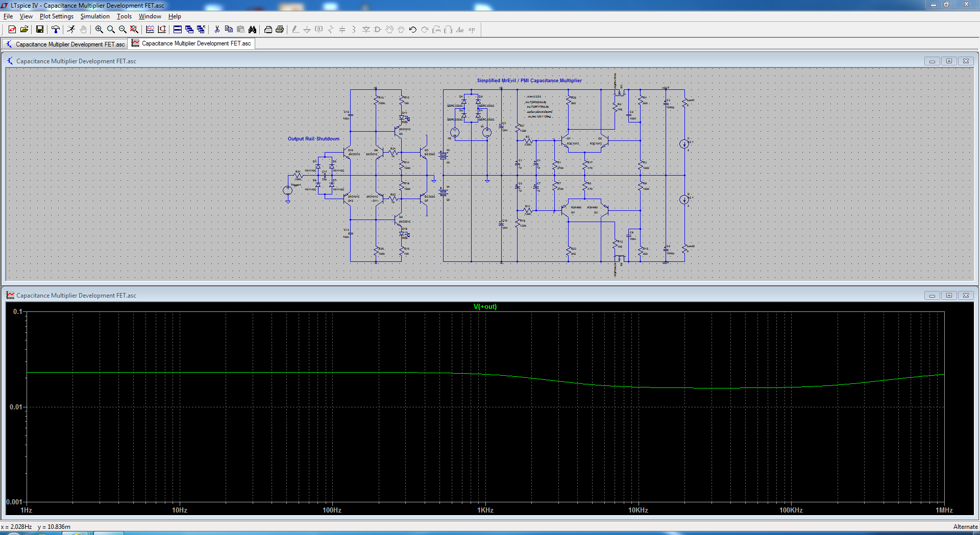Minimize the waveform plot child window
This screenshot has height=535, width=980.
pos(932,296)
